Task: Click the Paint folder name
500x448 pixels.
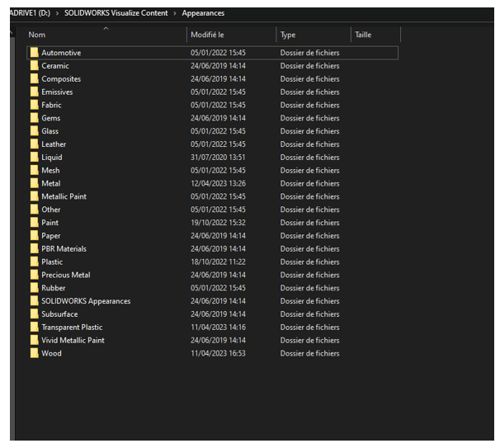Action: (50, 223)
